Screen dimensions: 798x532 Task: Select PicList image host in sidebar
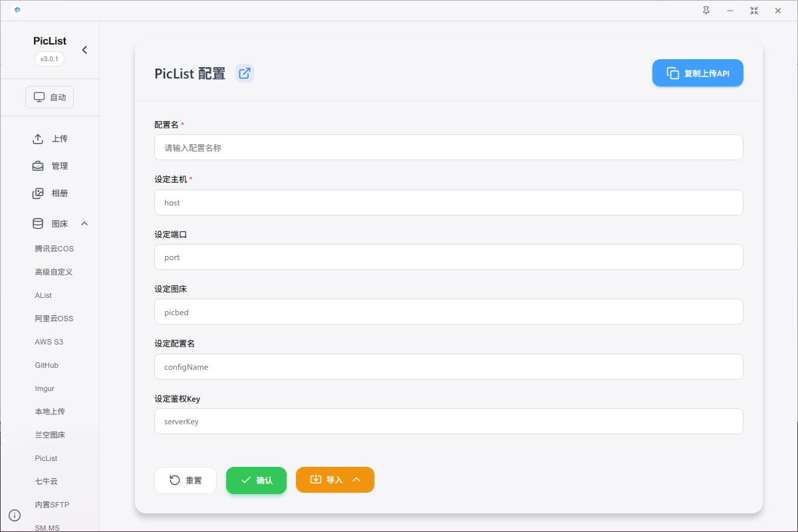[x=47, y=458]
